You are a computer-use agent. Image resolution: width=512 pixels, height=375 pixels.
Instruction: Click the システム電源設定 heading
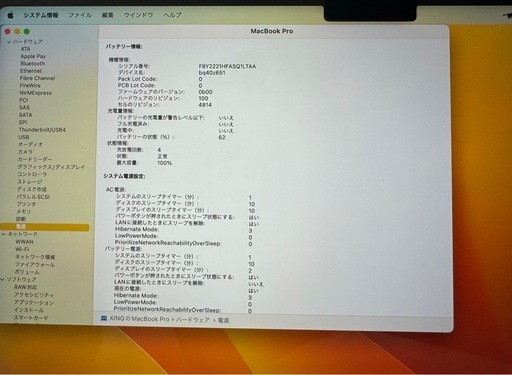tap(124, 176)
